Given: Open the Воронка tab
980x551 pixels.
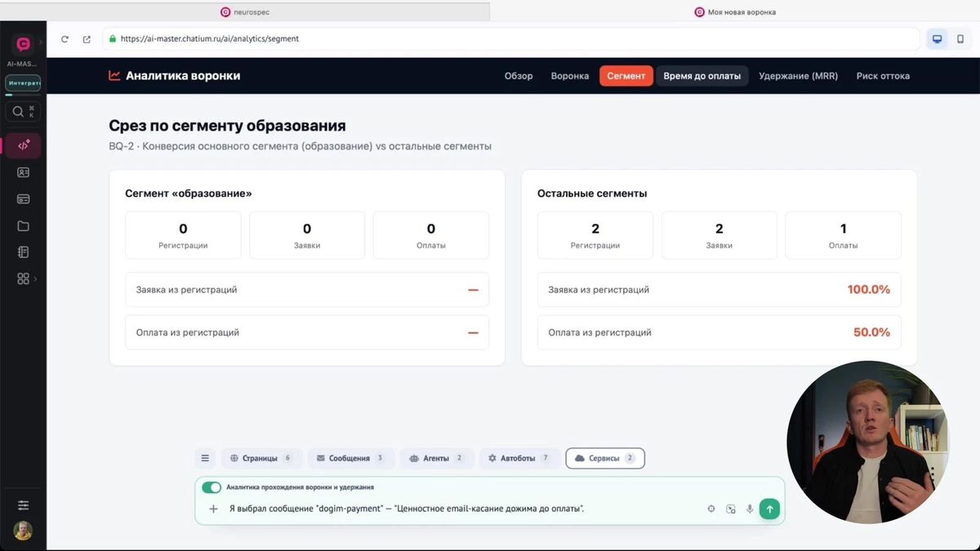Looking at the screenshot, I should click(x=570, y=76).
